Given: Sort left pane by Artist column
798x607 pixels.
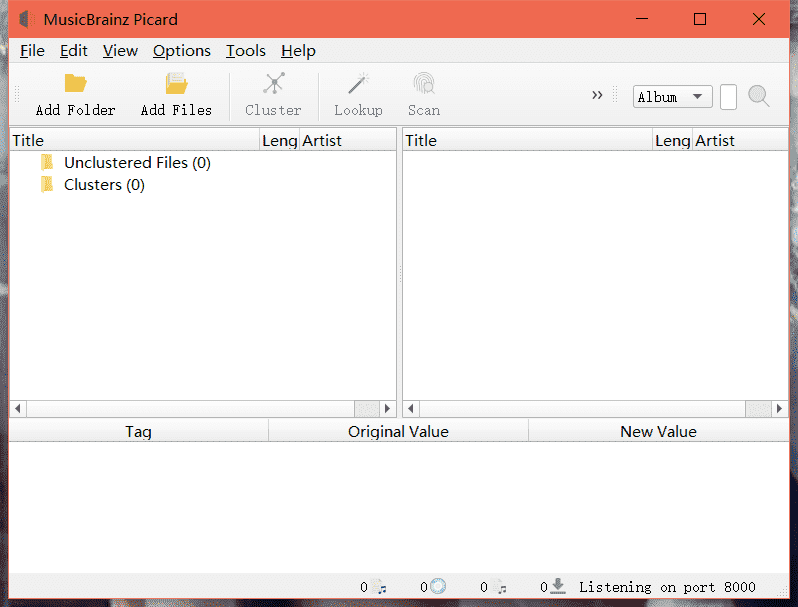Looking at the screenshot, I should tap(348, 140).
